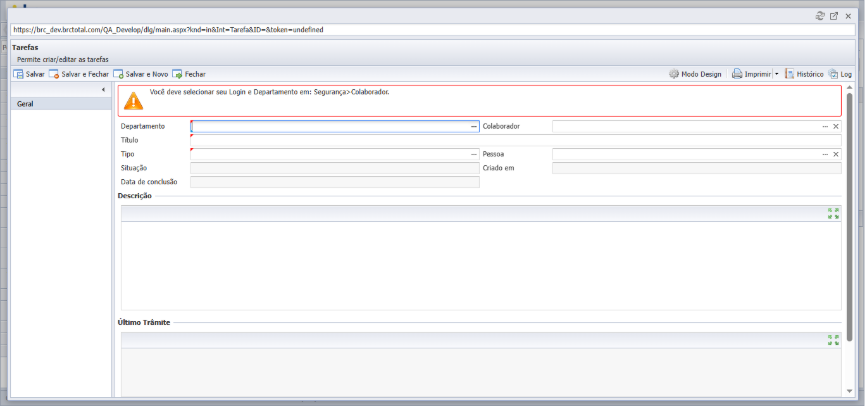Screen dimensions: 865x406
Task: Click the Fechar toolbar button
Action: [189, 74]
